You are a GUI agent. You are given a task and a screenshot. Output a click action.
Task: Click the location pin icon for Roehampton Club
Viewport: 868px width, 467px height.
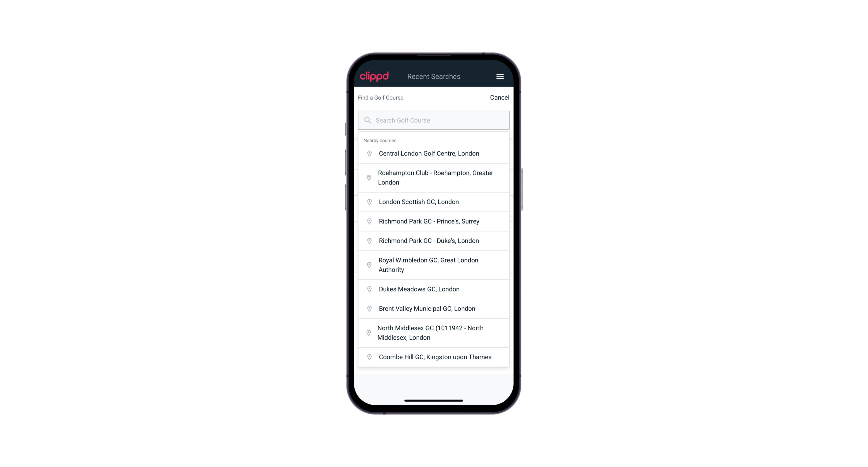(368, 178)
